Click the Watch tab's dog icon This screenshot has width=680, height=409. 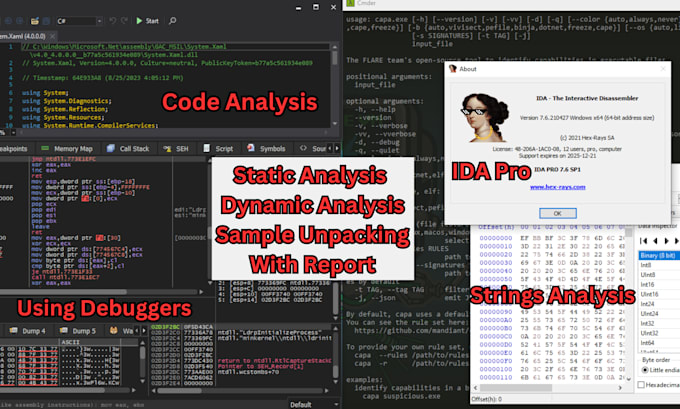pos(114,330)
